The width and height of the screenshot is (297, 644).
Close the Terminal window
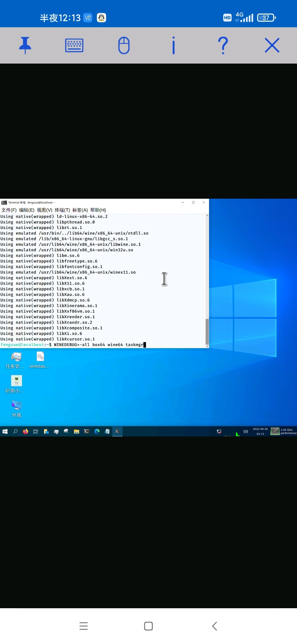(204, 202)
